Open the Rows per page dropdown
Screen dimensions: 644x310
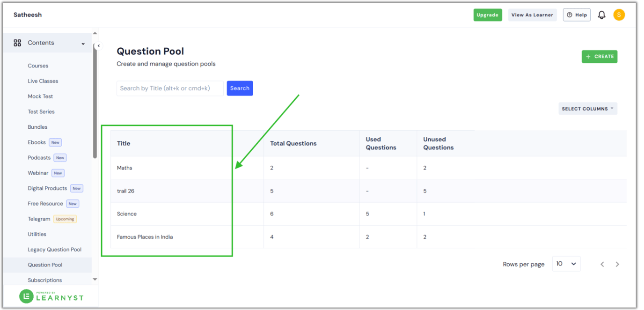[x=566, y=264]
